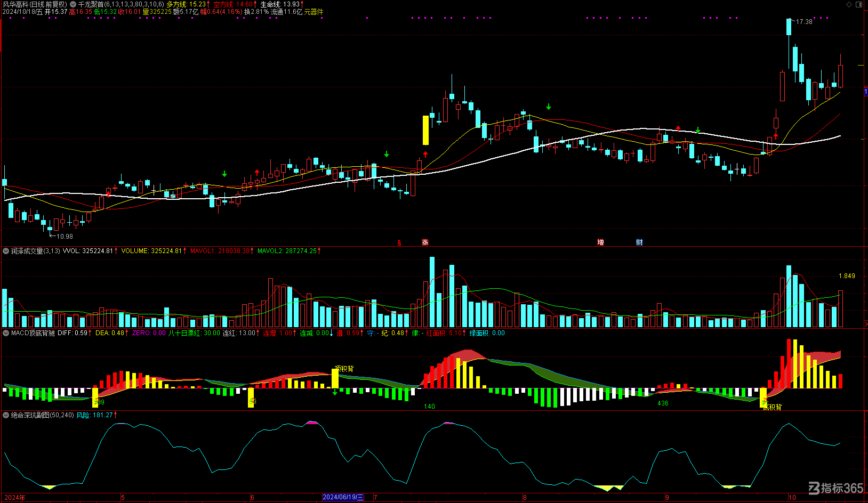Click the 顶积背 divergence label in MACD panel
Screen dimensions: 868x503
pos(344,369)
